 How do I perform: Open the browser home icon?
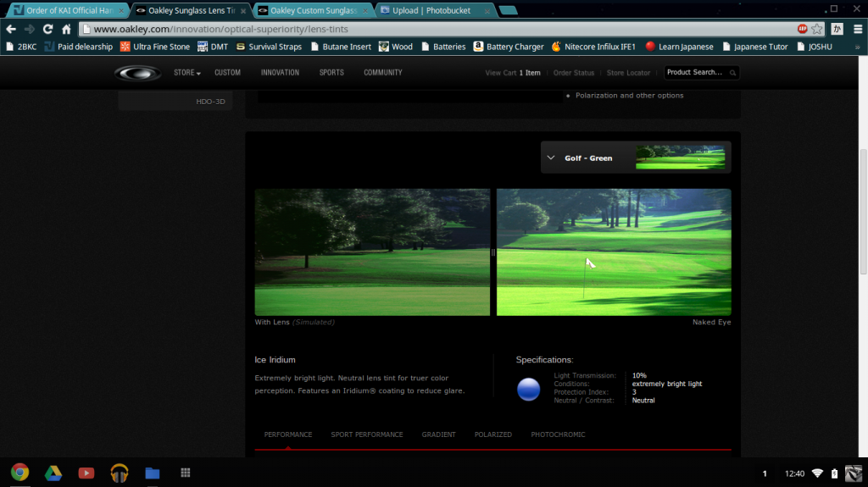[x=66, y=29]
